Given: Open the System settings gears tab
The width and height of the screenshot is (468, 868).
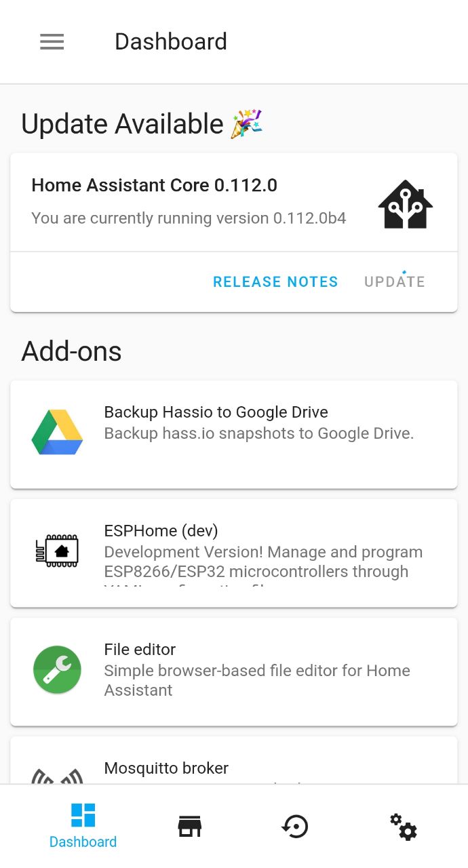Looking at the screenshot, I should 403,827.
